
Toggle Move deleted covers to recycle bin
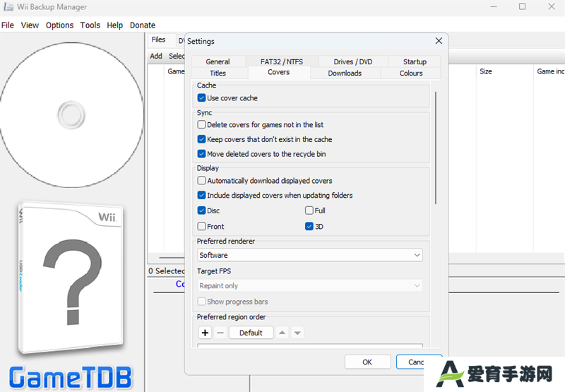coord(201,154)
